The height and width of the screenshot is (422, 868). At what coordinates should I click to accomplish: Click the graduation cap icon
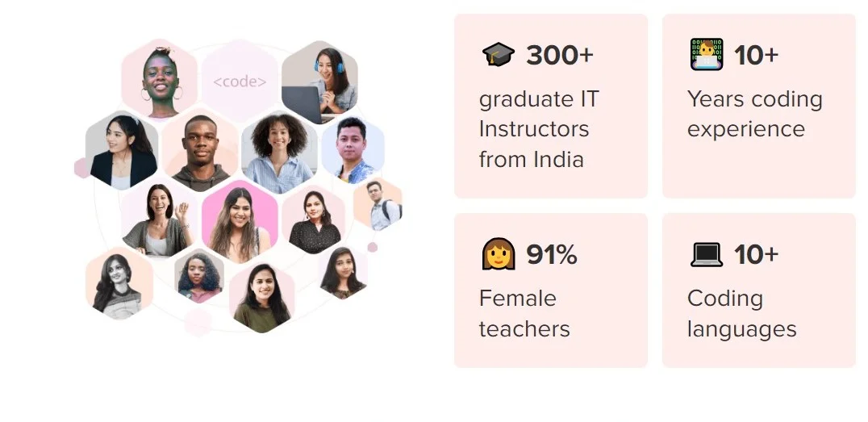[498, 55]
